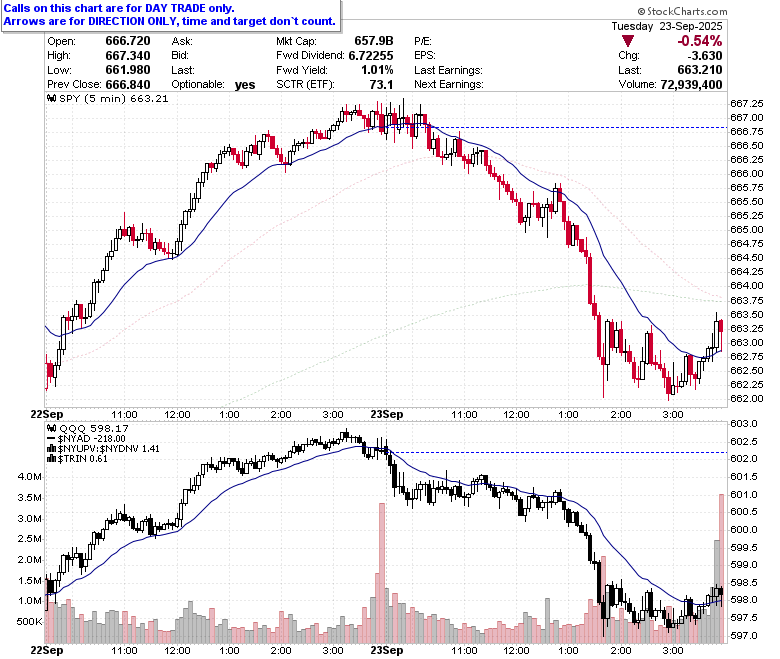Click the tallest red volume bar at 23Sep open

click(382, 573)
